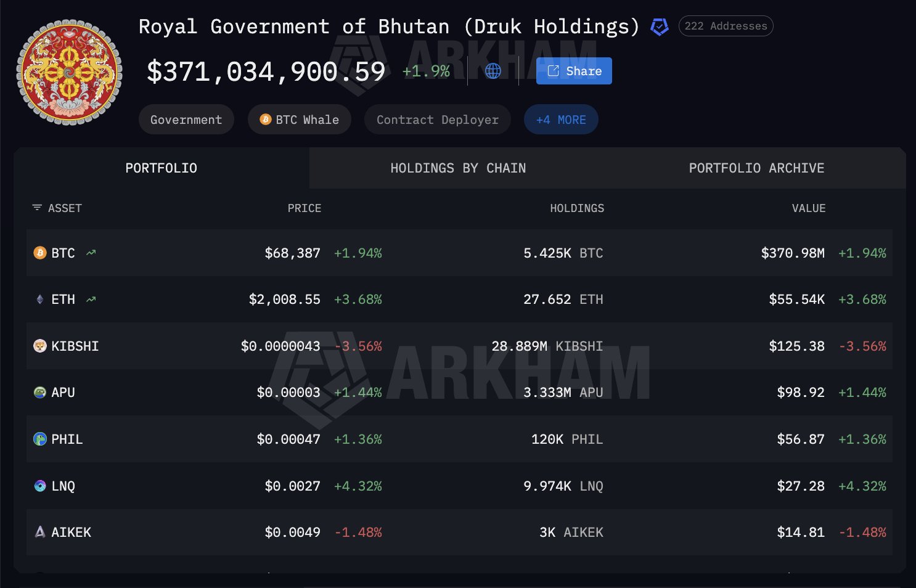Open BTC trending chart arrow icon
Screen dimensions: 916x588
pos(91,253)
